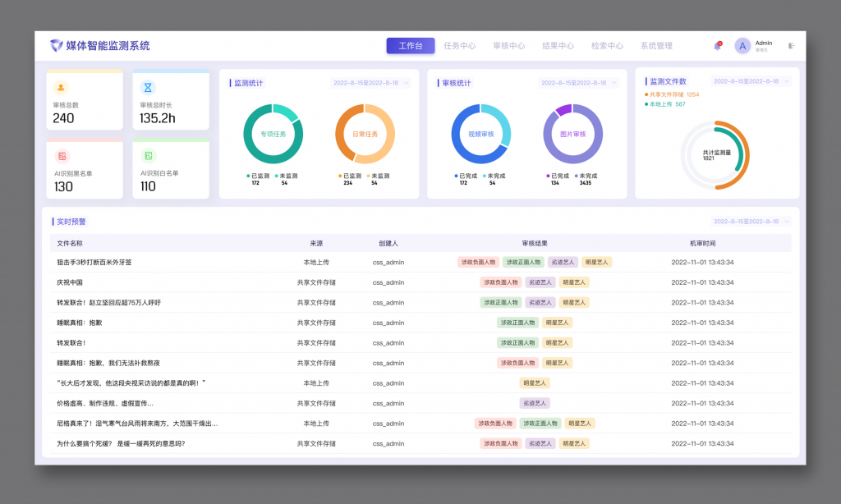The width and height of the screenshot is (841, 504).
Task: Click the 图片审核 donut chart
Action: [572, 134]
